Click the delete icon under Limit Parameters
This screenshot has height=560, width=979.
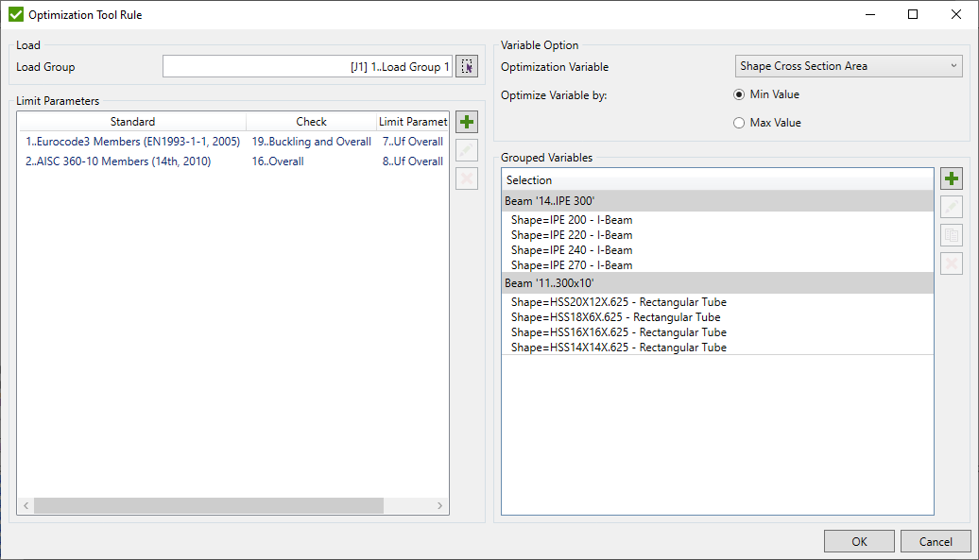pos(466,178)
